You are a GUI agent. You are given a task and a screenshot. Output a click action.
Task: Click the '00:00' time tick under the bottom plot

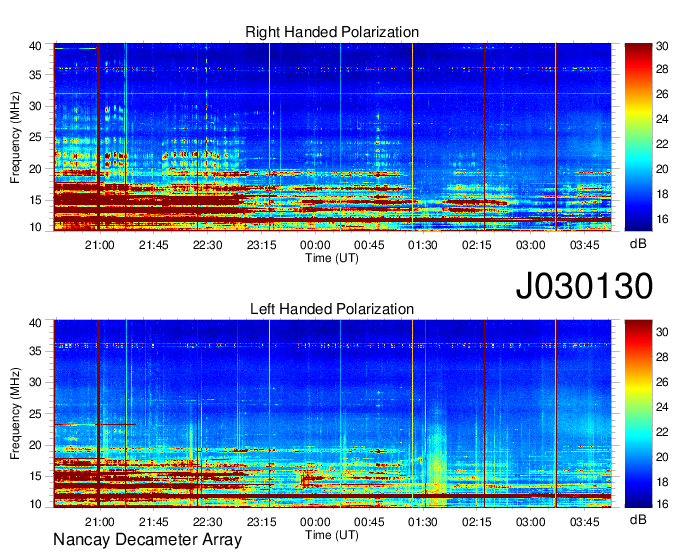pos(315,522)
